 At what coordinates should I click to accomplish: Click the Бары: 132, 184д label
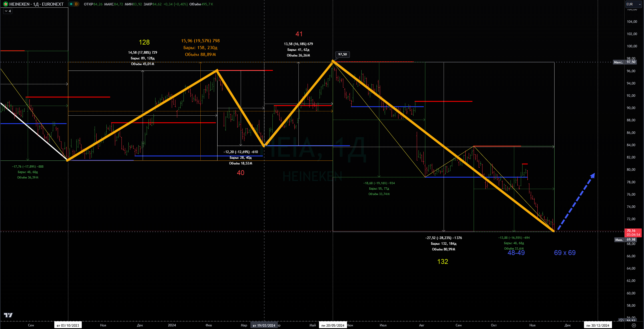444,244
